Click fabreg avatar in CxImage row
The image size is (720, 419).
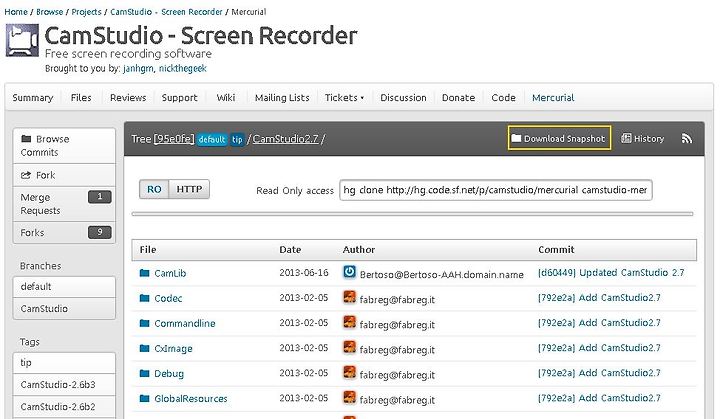pos(349,347)
